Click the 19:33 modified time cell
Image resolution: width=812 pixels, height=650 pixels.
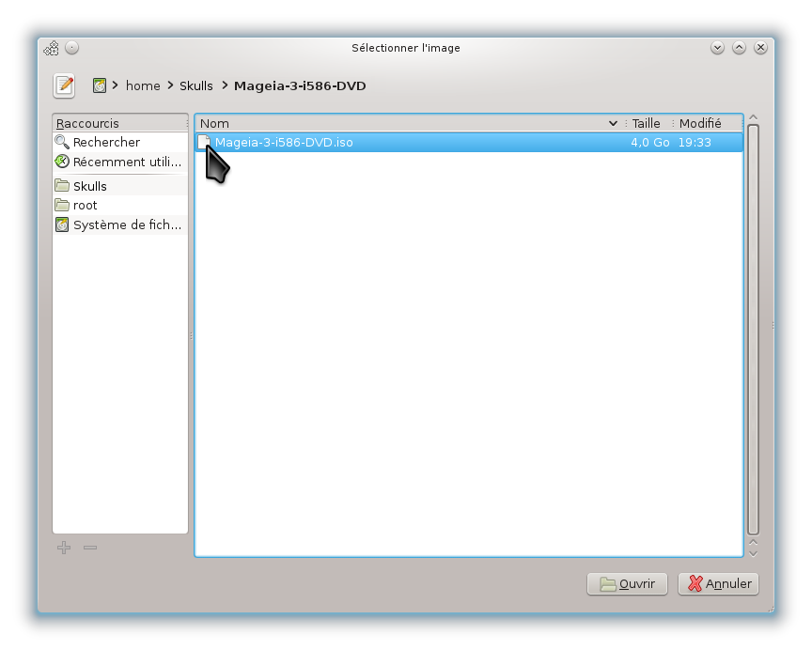coord(695,143)
